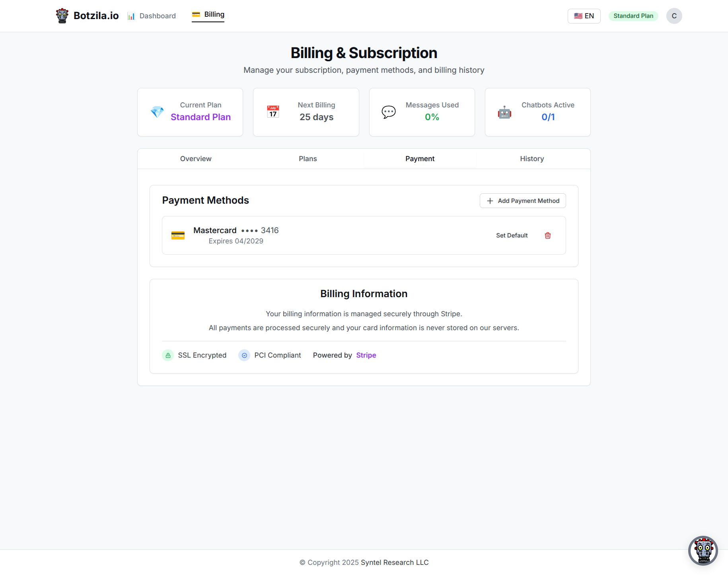Click the Mastercard credit card icon
The width and height of the screenshot is (728, 576).
(178, 235)
